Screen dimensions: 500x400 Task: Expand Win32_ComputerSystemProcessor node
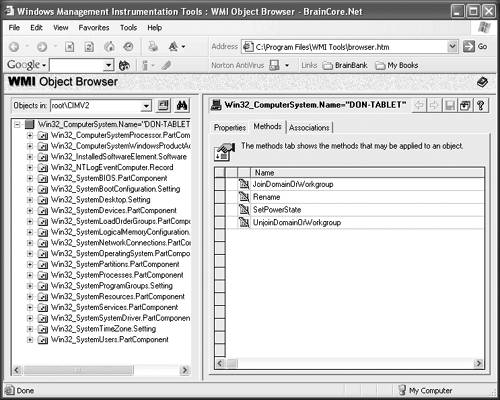point(30,135)
